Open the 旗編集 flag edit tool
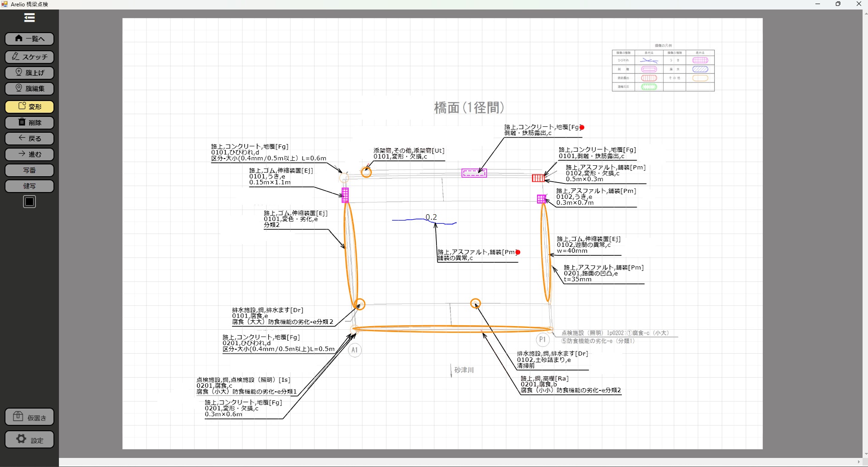 coord(29,88)
